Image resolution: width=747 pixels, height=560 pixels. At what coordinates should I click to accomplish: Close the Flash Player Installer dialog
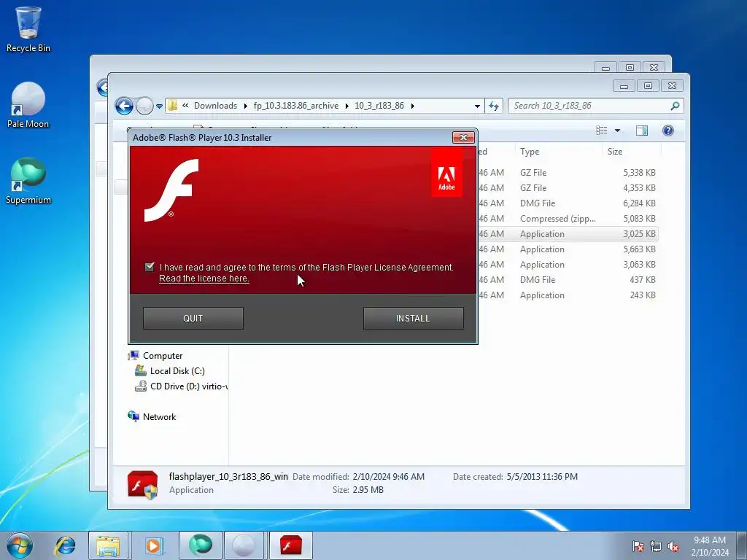(x=463, y=137)
